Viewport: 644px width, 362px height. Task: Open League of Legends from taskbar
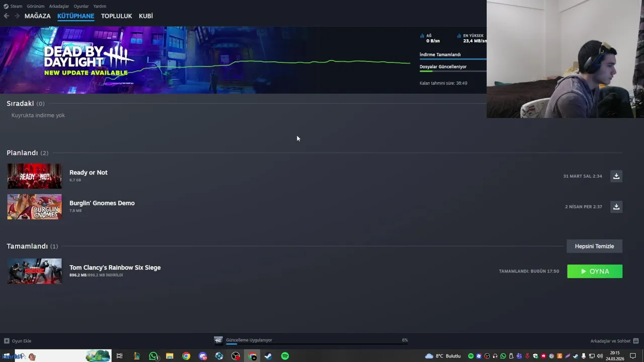tap(136, 356)
